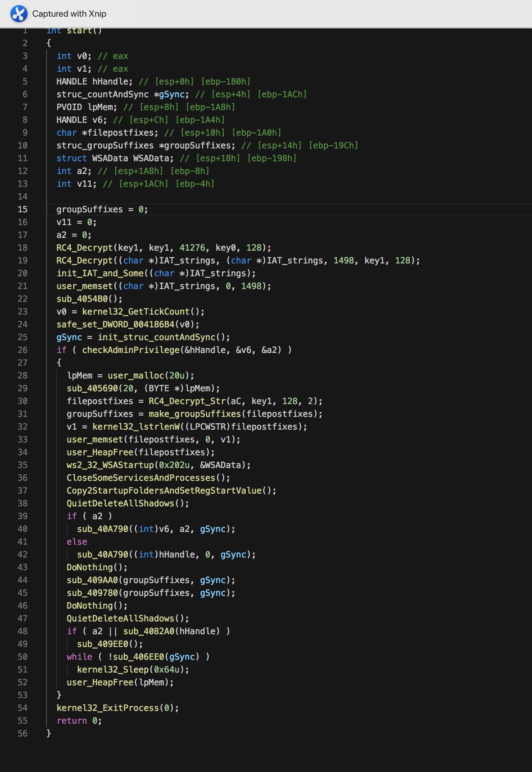
Task: Click Copy2StartupFoldersAndSetRegStartValue function call
Action: point(164,491)
